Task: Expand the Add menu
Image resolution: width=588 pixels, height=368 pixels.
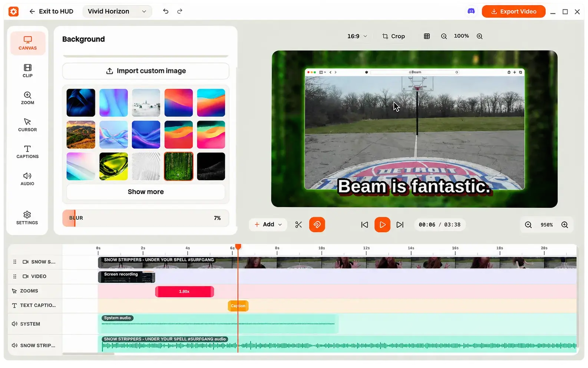Action: (268, 225)
